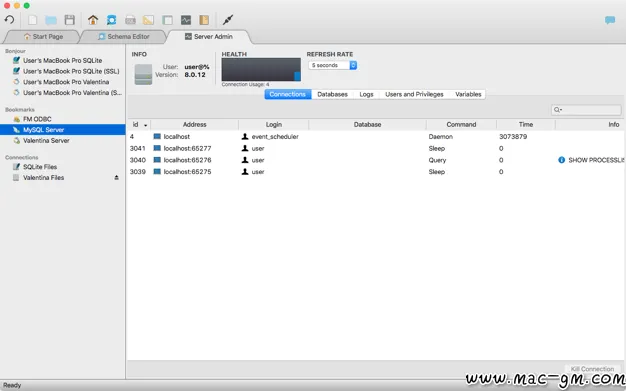
Task: Sort connections by the id column header
Action: 139,125
